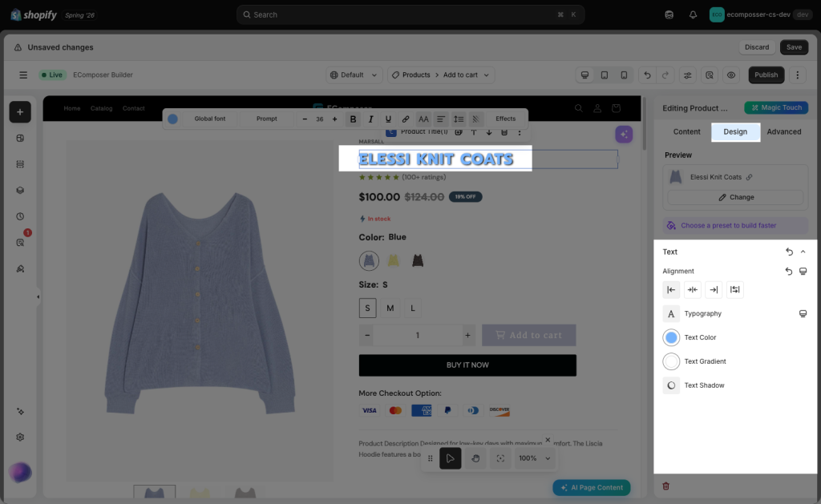Viewport: 821px width, 504px height.
Task: Click the Change product button
Action: pyautogui.click(x=736, y=197)
